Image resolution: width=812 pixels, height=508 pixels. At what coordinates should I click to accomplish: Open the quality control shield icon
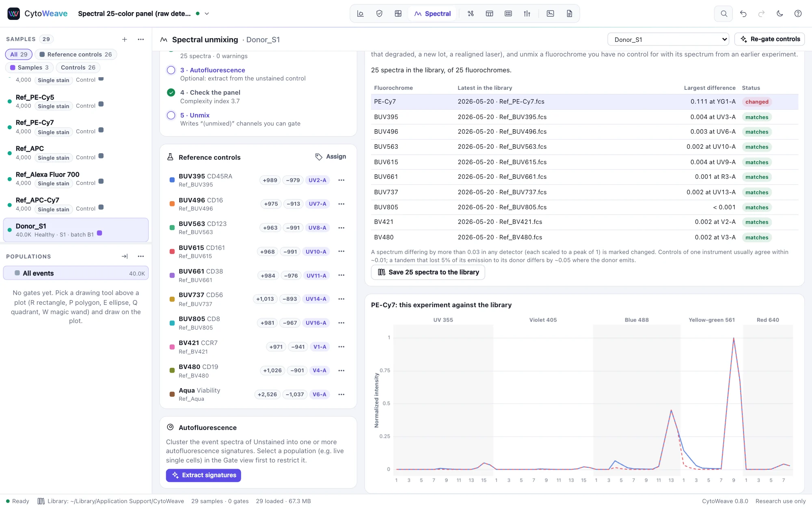tap(379, 13)
